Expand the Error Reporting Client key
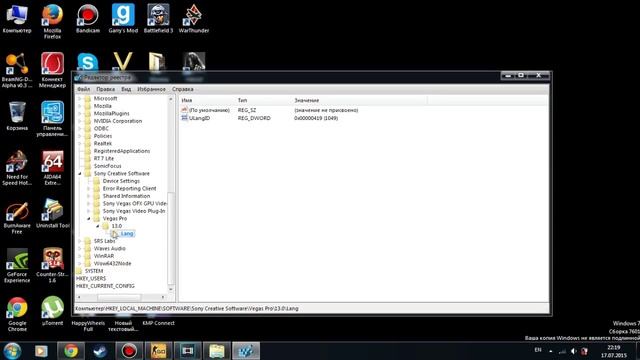This screenshot has width=640, height=360. [x=89, y=189]
